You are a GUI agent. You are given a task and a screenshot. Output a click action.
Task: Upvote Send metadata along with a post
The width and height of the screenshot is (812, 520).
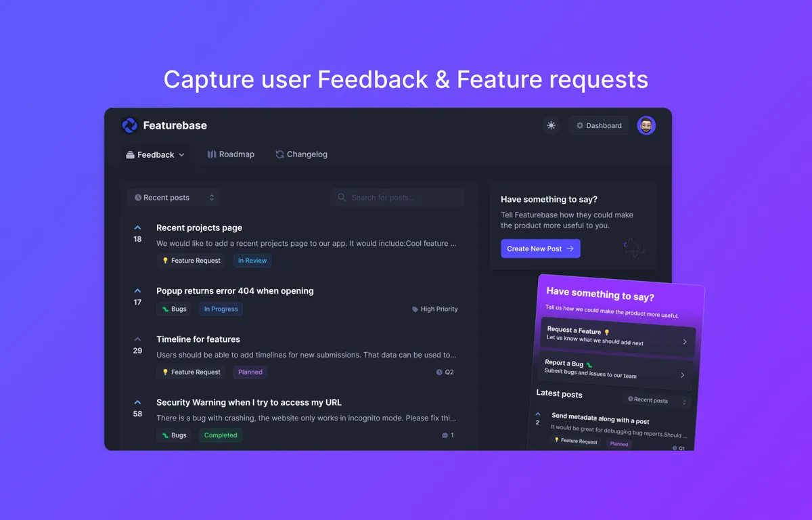pyautogui.click(x=538, y=414)
